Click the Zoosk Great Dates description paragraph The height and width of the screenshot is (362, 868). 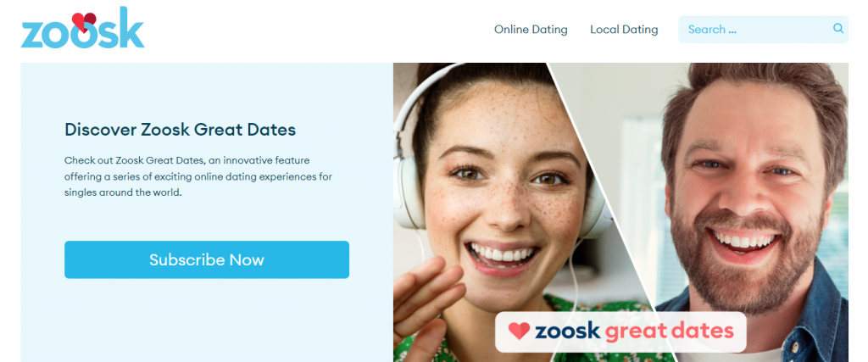click(198, 177)
